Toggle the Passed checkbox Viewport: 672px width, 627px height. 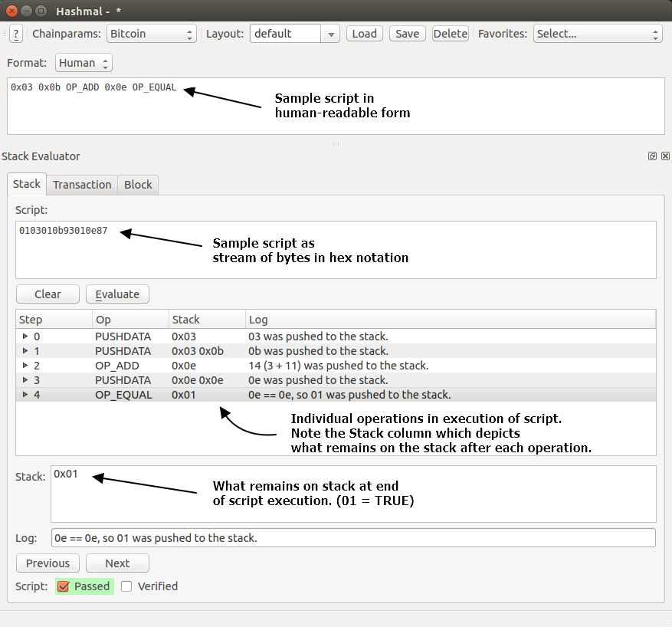pyautogui.click(x=65, y=586)
